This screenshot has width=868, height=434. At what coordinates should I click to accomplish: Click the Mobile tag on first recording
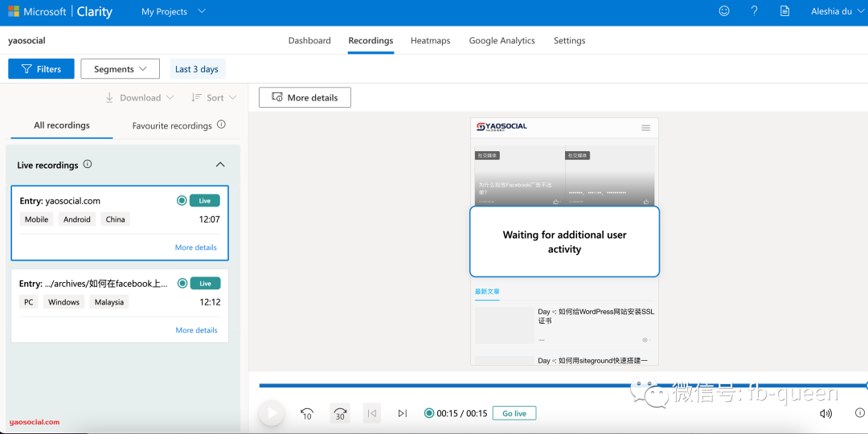[36, 219]
